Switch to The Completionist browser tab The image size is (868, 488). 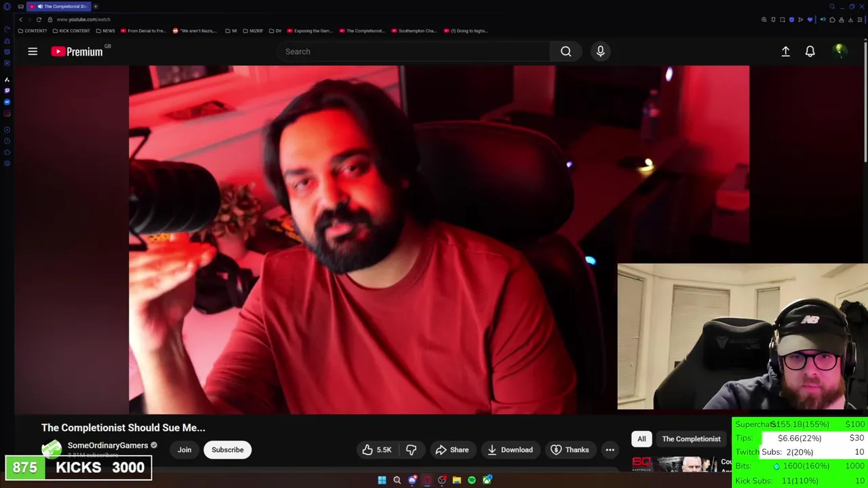point(58,6)
